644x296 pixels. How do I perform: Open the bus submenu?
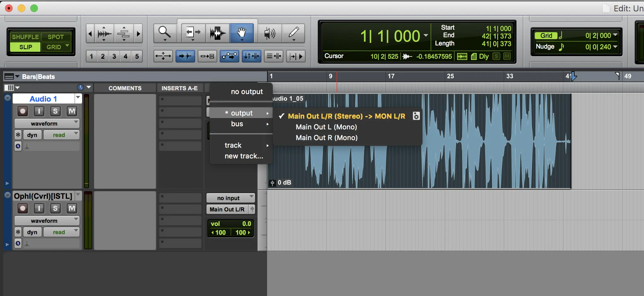241,124
